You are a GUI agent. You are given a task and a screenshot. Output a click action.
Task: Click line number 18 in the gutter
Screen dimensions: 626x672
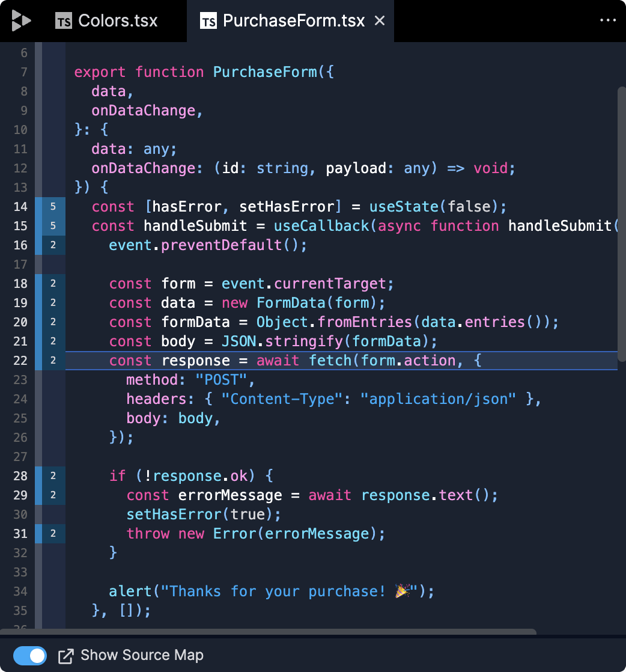coord(20,284)
